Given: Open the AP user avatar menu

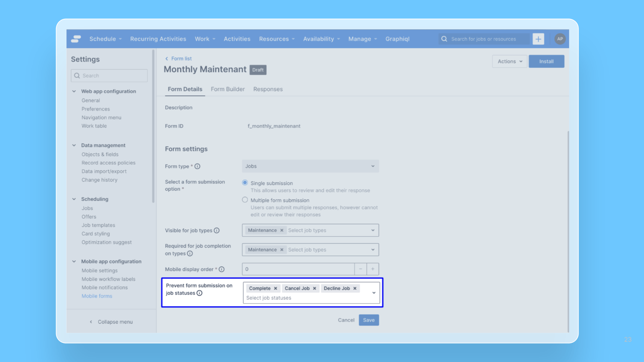Looking at the screenshot, I should [560, 39].
